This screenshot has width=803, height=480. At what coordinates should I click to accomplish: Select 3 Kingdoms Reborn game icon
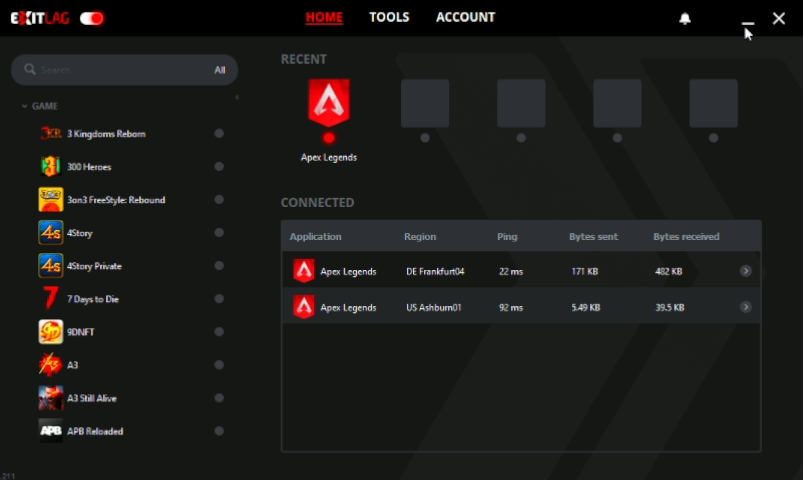click(51, 134)
